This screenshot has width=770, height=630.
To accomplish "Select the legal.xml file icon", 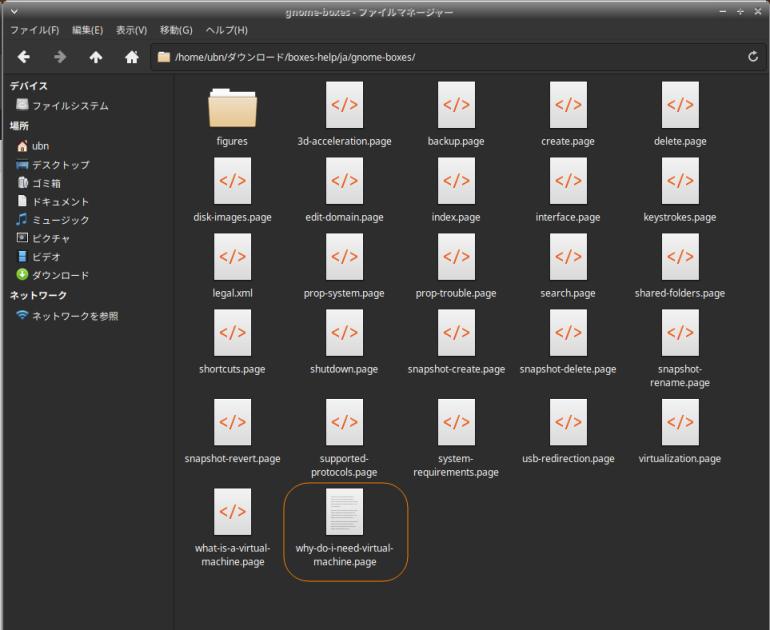I will click(232, 257).
